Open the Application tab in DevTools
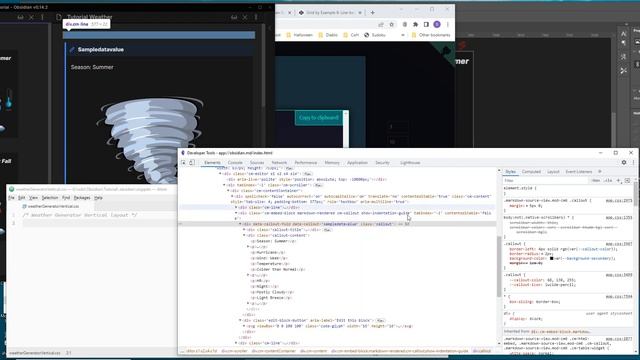The height and width of the screenshot is (360, 640). 357,162
